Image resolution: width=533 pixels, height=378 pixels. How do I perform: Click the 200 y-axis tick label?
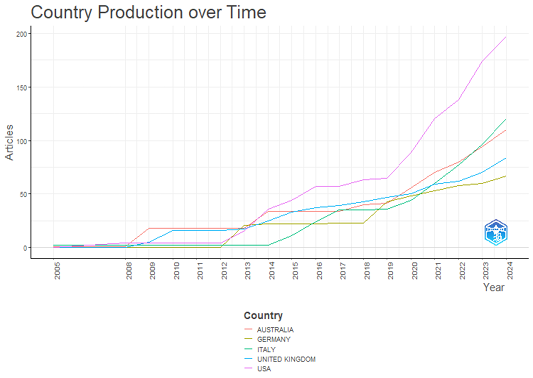pos(21,34)
